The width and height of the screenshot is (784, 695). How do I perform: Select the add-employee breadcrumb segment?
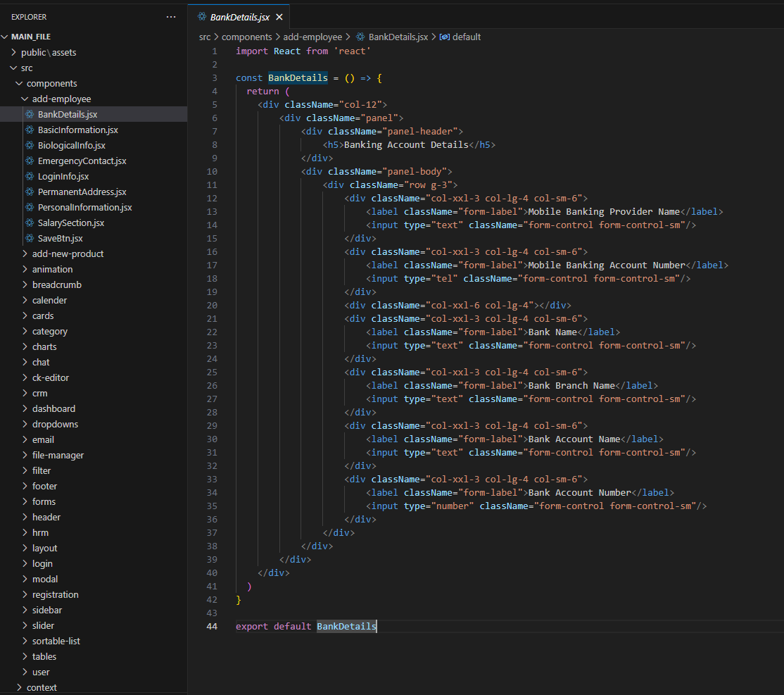(x=313, y=37)
